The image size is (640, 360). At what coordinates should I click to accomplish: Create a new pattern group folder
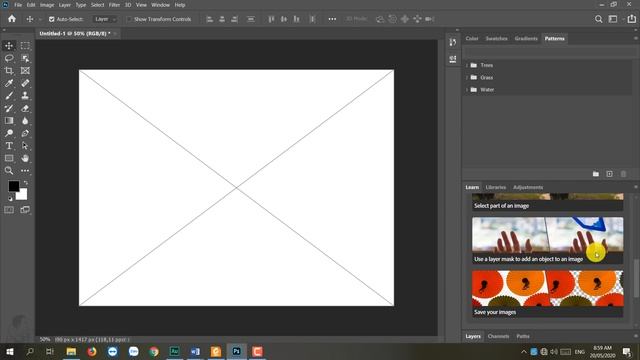click(x=596, y=174)
